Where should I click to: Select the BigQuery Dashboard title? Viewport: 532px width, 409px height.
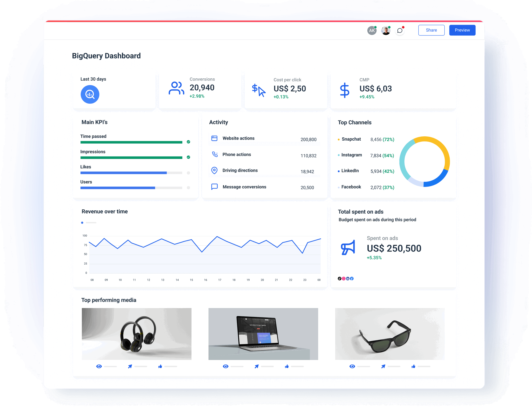[x=106, y=56]
